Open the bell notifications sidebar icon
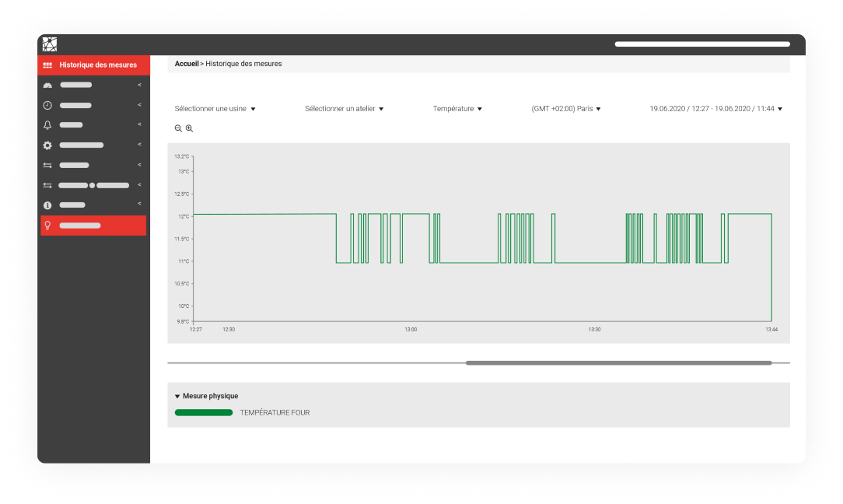Viewport: 843px width, 504px height. click(47, 124)
